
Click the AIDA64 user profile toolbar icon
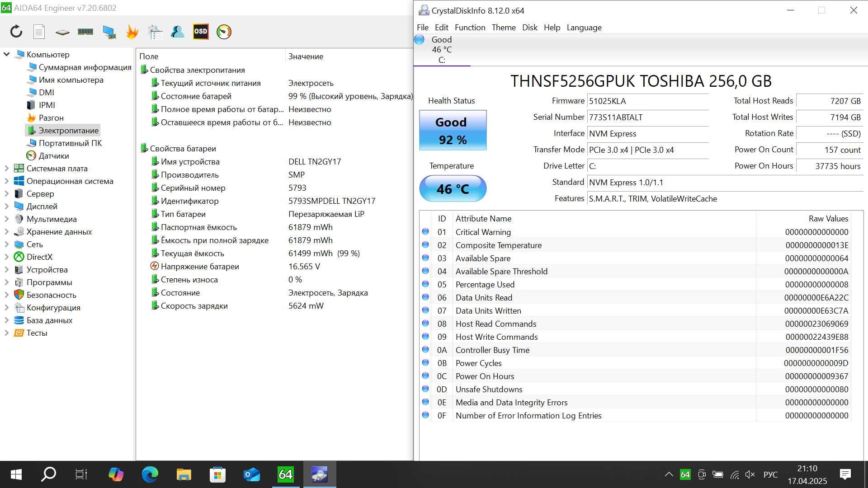point(178,32)
